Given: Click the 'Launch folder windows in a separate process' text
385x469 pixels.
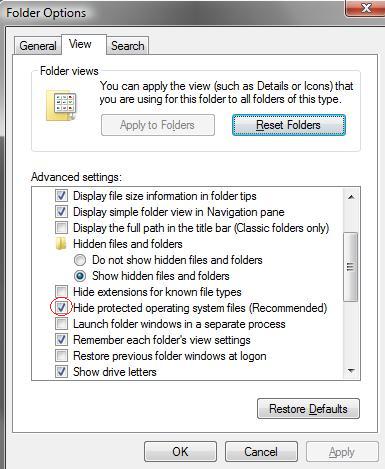Looking at the screenshot, I should coord(179,324).
